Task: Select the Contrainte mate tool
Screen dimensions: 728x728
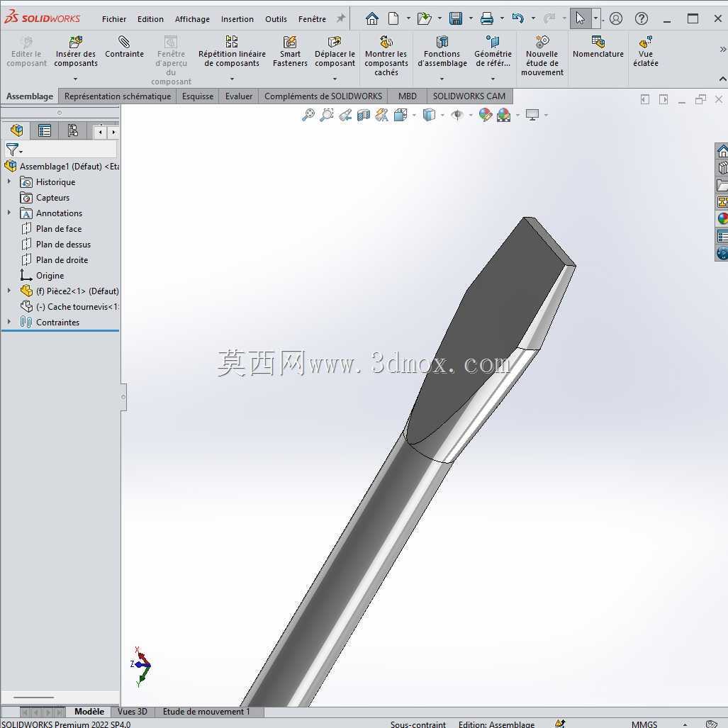Action: click(124, 47)
